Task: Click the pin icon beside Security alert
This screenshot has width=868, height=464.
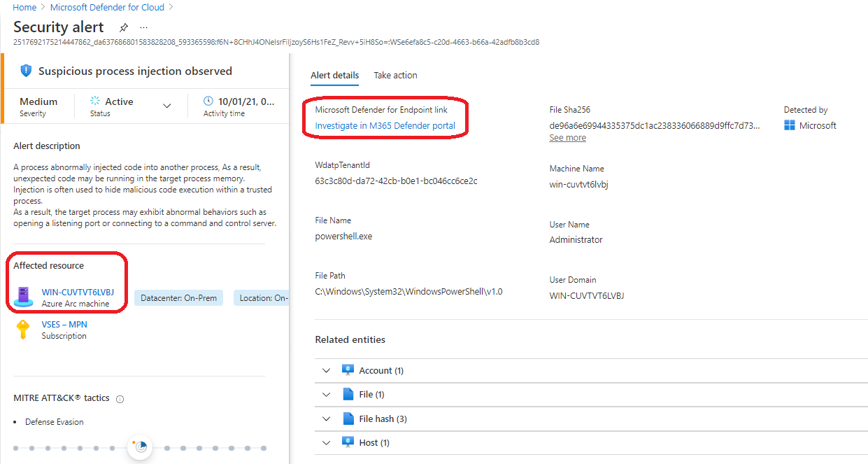Action: [x=124, y=28]
